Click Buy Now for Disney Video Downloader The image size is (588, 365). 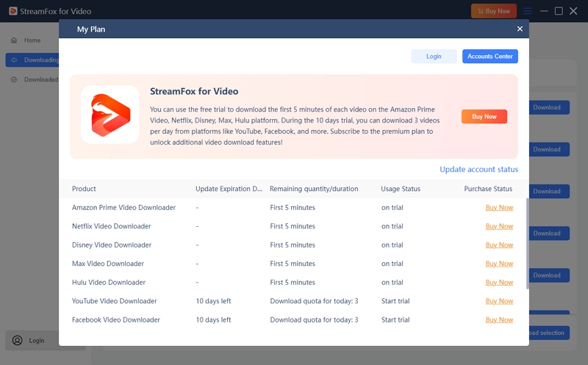499,245
